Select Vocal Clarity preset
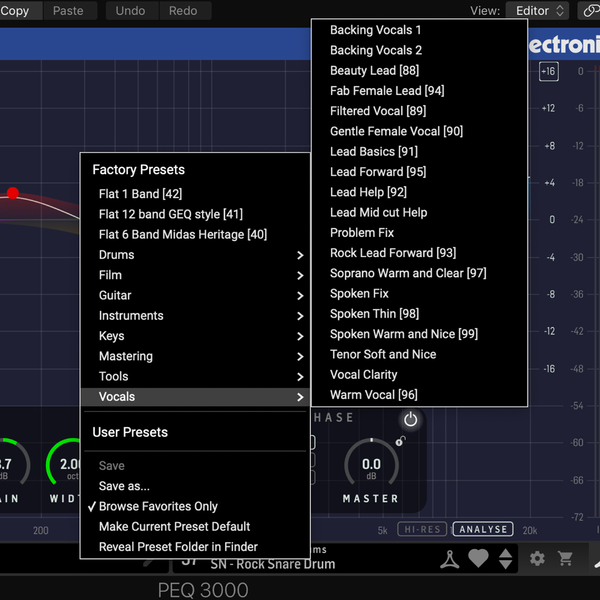This screenshot has height=600, width=600. point(419,375)
